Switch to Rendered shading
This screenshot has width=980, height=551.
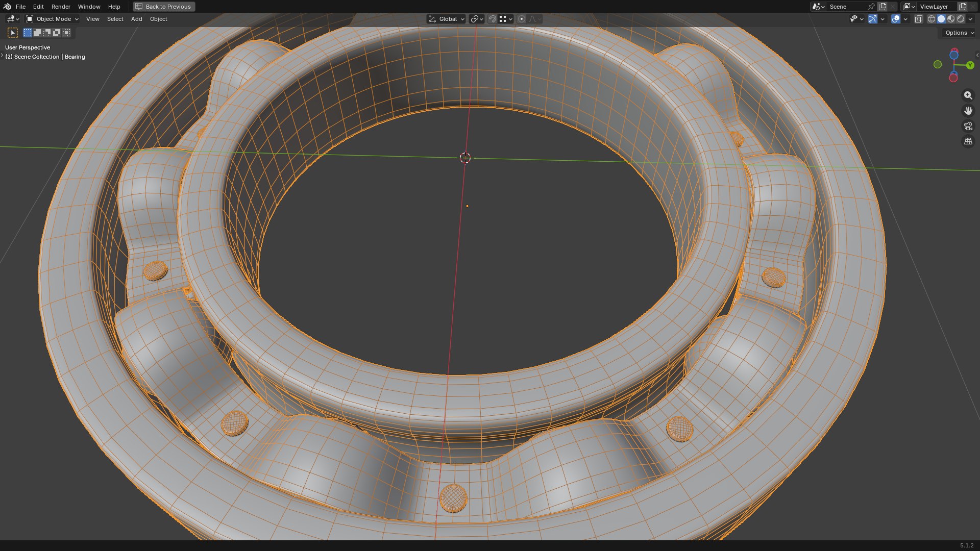point(961,19)
